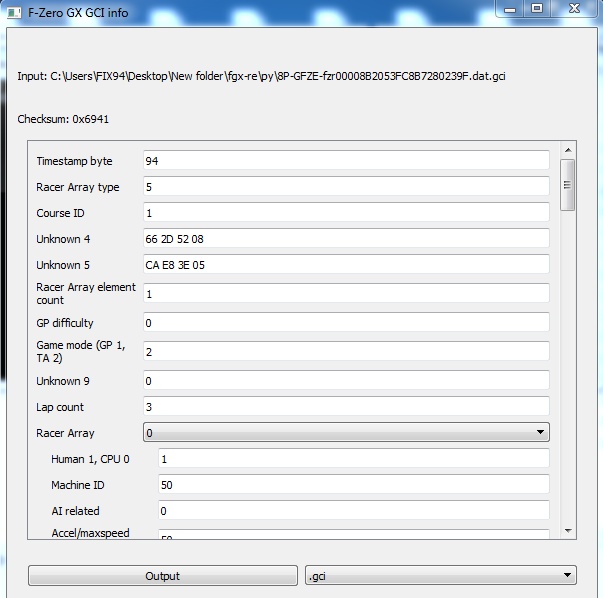Open the .gci output format dropdown
The height and width of the screenshot is (598, 603).
click(441, 576)
